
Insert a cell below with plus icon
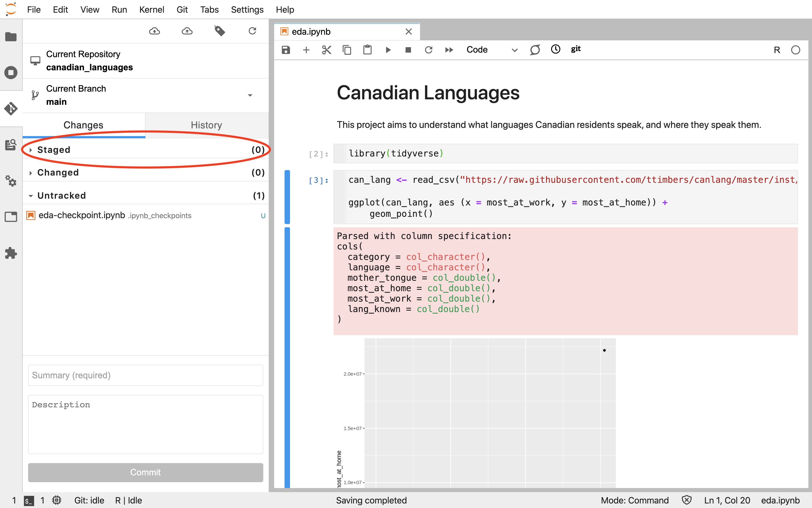pos(306,50)
